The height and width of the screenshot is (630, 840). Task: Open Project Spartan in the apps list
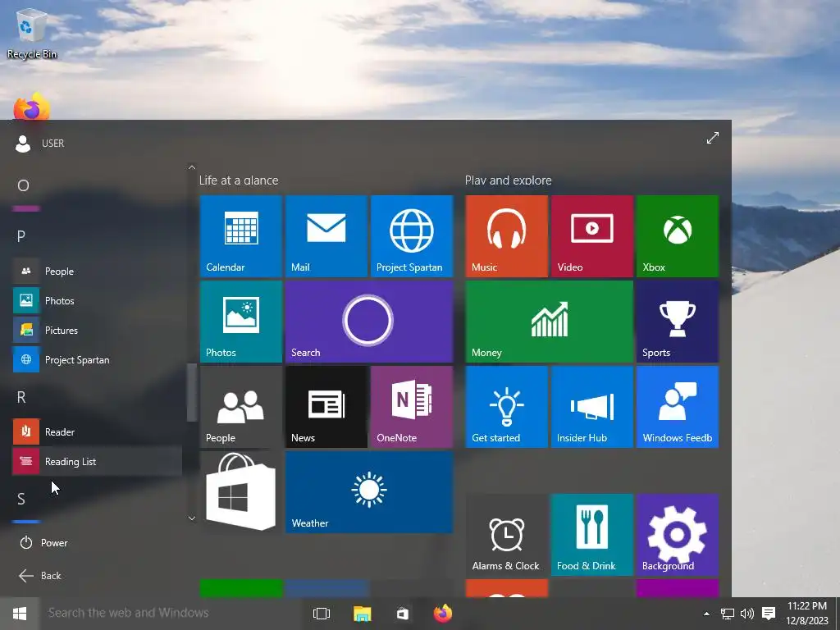(97, 359)
